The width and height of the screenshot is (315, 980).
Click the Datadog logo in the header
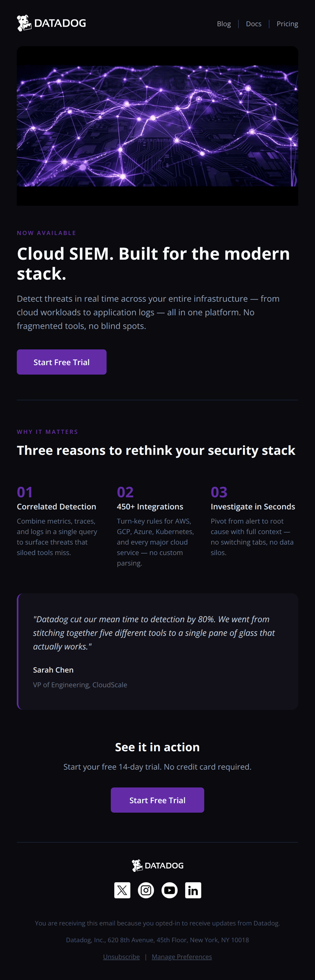click(x=51, y=23)
